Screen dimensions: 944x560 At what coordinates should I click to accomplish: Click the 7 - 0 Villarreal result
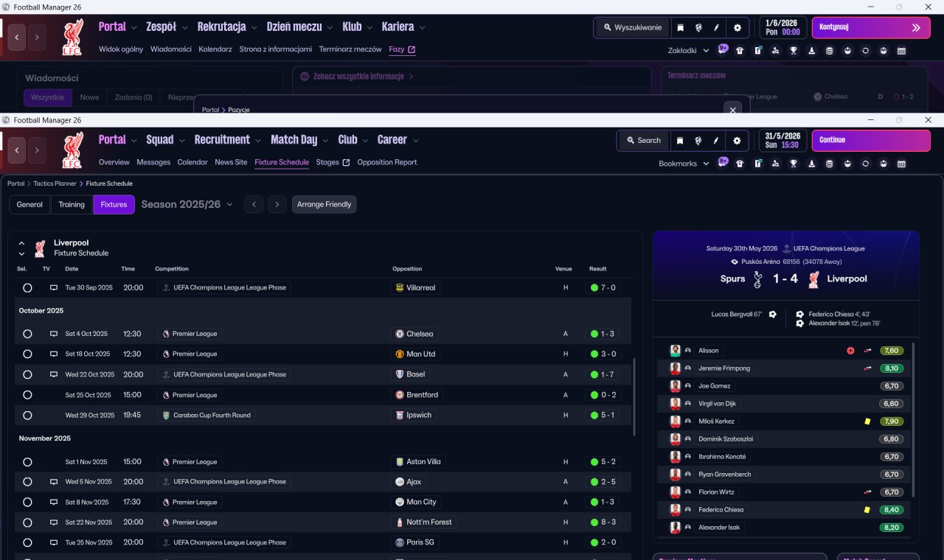[x=603, y=288]
